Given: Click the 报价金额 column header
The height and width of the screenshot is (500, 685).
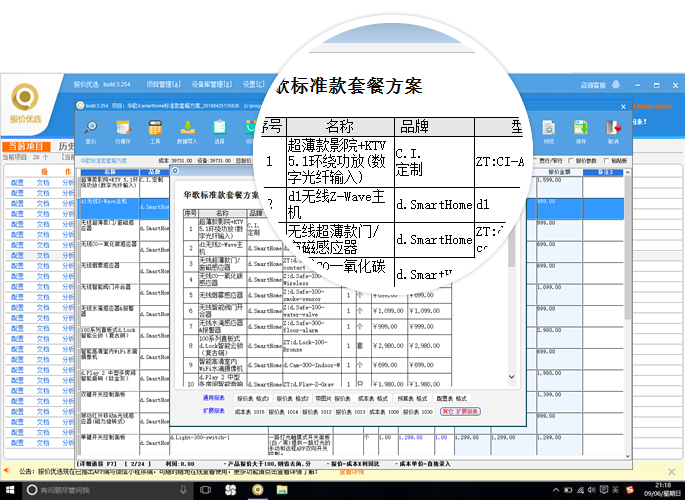Looking at the screenshot, I should click(x=559, y=172).
